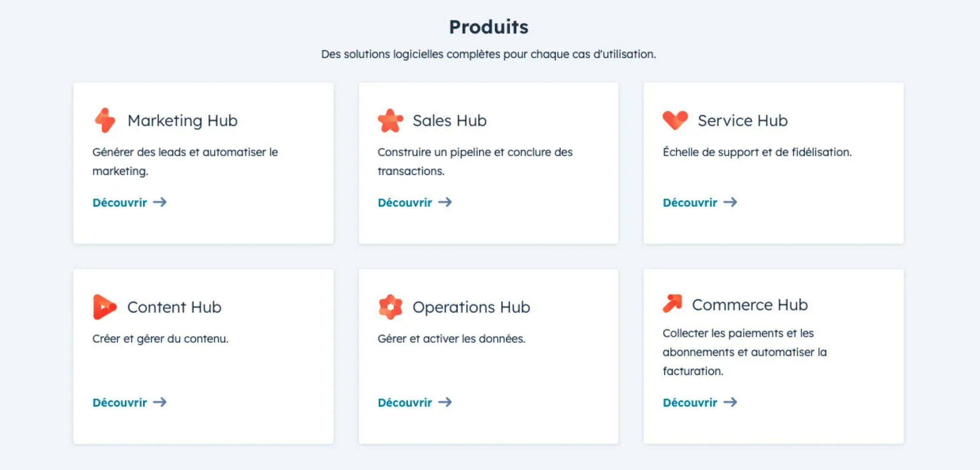This screenshot has height=470, width=980.
Task: Click the Marketing Hub sprocket icon
Action: [105, 120]
